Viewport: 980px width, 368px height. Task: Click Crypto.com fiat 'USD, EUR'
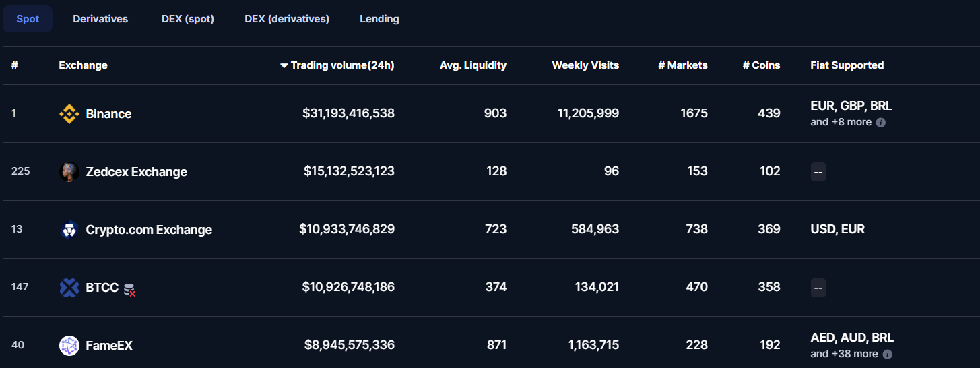pos(837,229)
